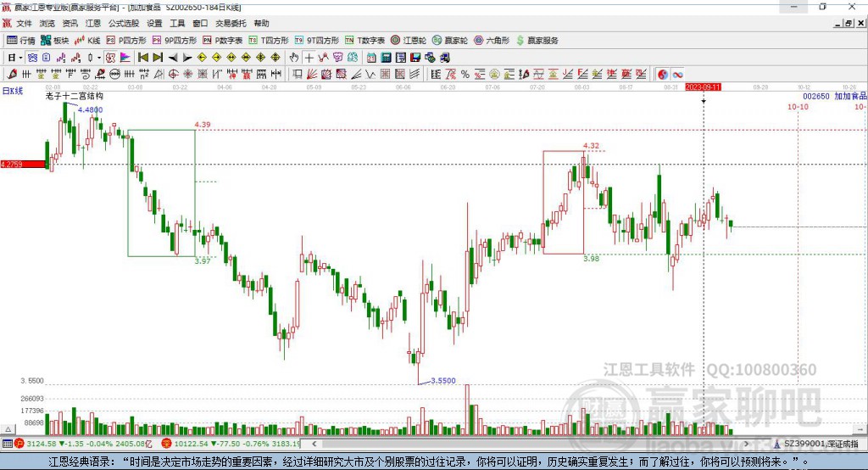Viewport: 868px width, 470px height.
Task: Toggle the K线 chart view
Action: point(87,40)
